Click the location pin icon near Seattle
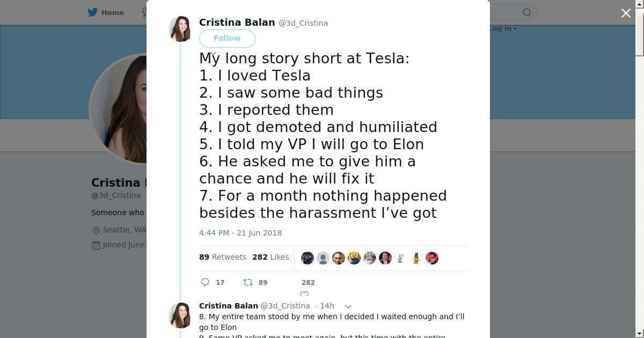Screen dimensions: 644x338 coord(96,230)
